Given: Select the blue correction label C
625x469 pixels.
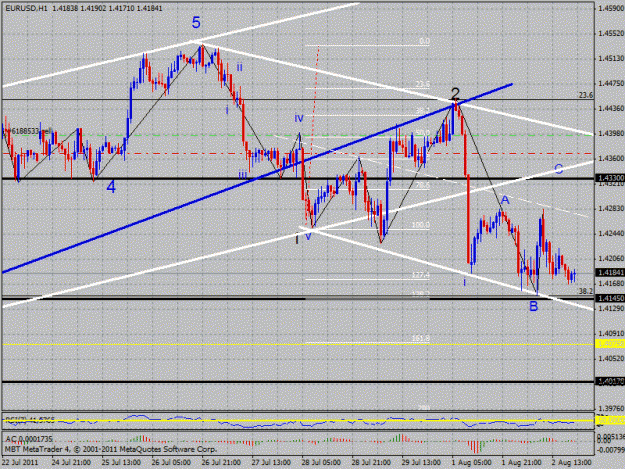Looking at the screenshot, I should pyautogui.click(x=558, y=169).
